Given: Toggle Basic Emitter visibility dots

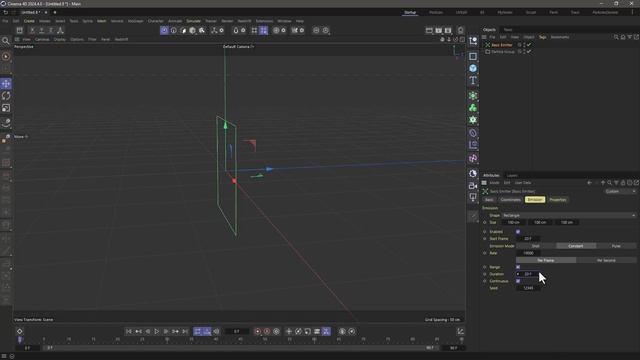Looking at the screenshot, I should 524,45.
